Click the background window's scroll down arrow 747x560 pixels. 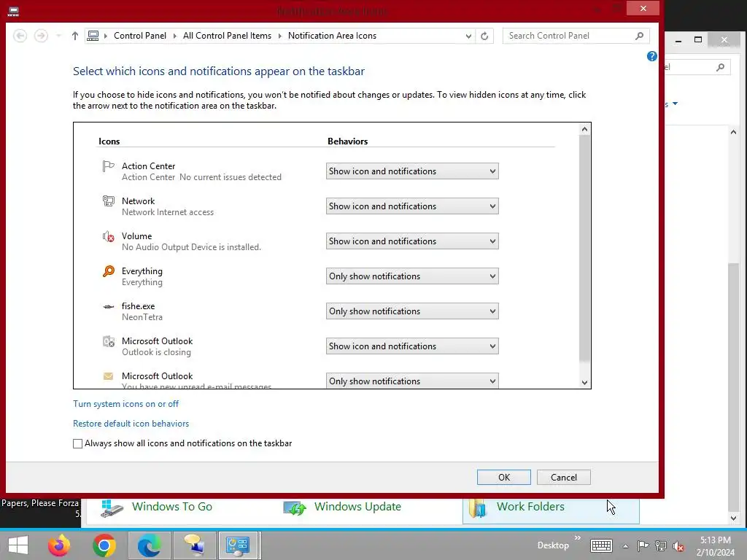733,518
